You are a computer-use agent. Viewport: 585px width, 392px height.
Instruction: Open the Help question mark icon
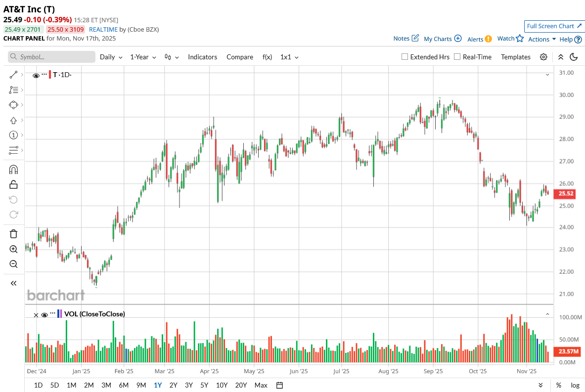point(578,39)
